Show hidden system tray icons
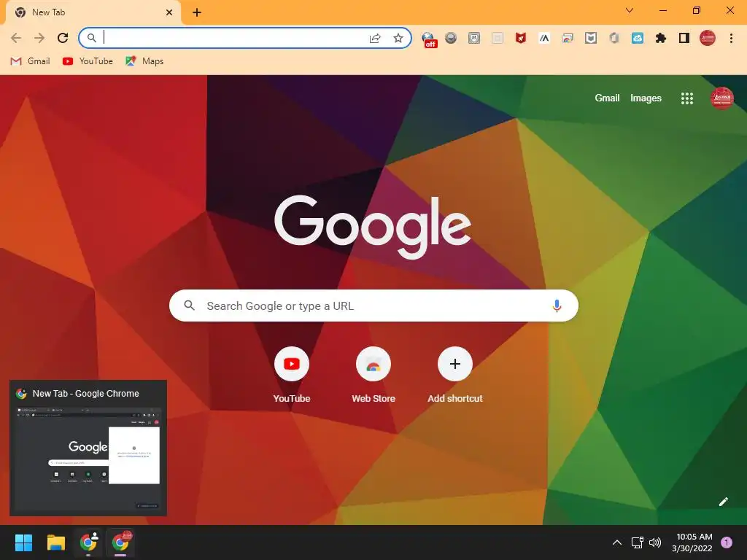The image size is (747, 560). tap(617, 542)
